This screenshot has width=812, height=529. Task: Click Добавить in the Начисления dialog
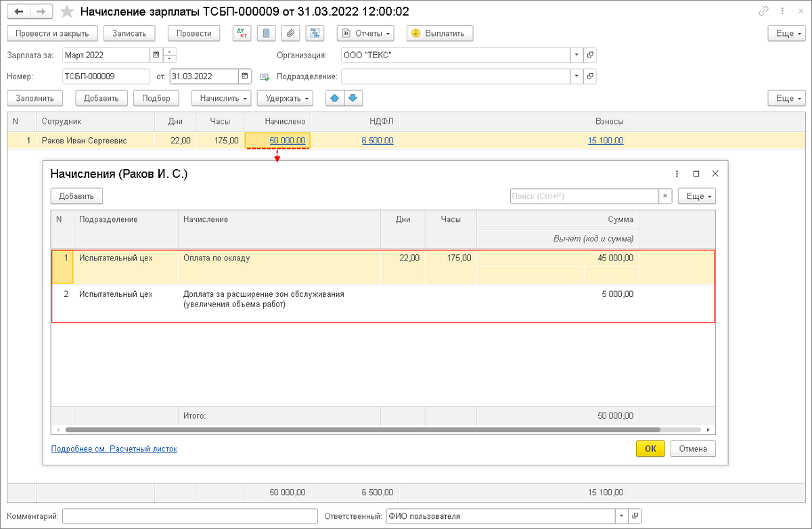76,196
